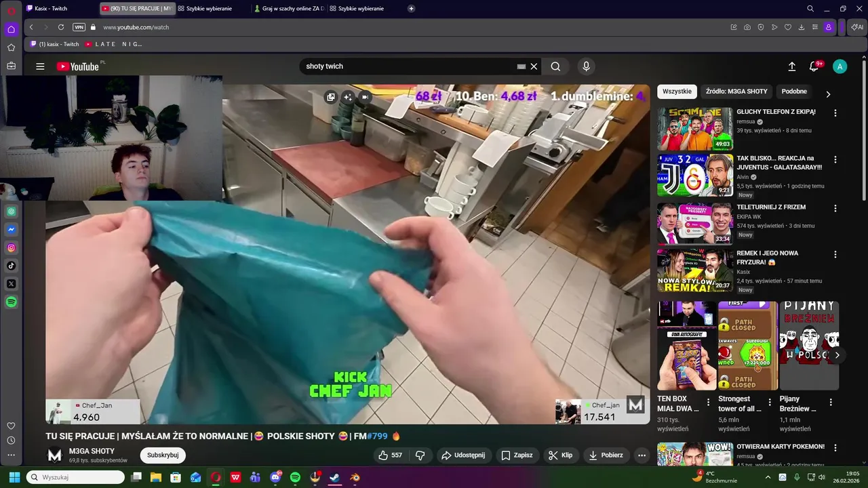Download video with Pobierz button
The height and width of the screenshot is (488, 868).
coord(606,455)
